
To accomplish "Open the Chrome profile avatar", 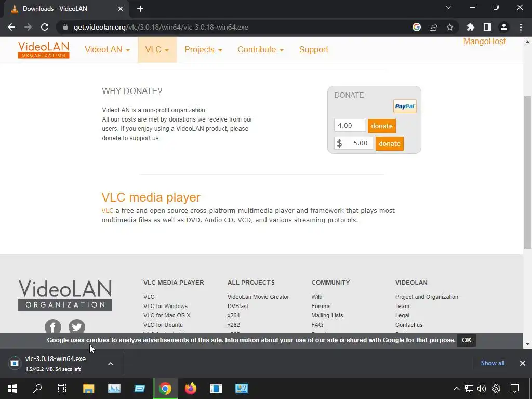I will coord(504,27).
